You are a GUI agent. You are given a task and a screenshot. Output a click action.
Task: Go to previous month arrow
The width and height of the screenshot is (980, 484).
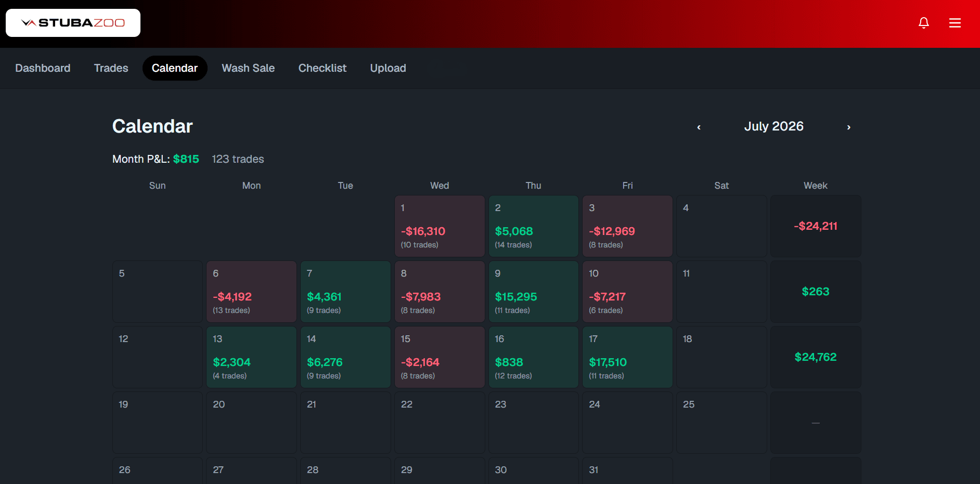point(699,127)
